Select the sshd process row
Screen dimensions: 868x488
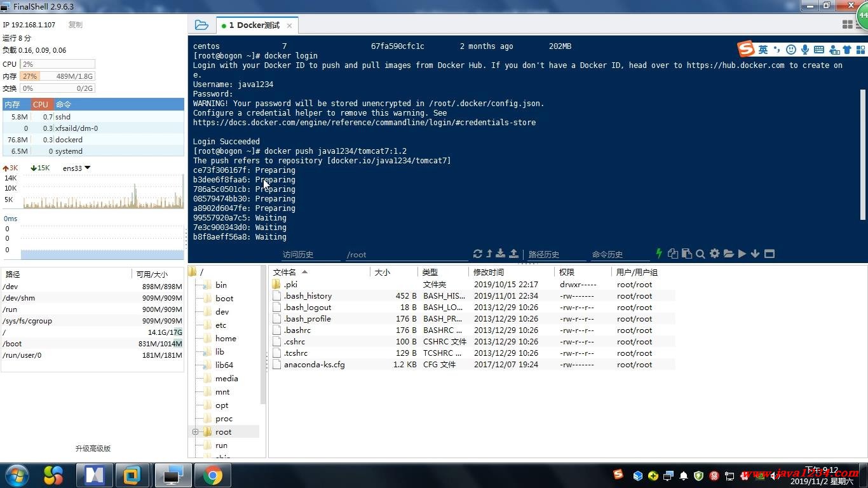(93, 117)
